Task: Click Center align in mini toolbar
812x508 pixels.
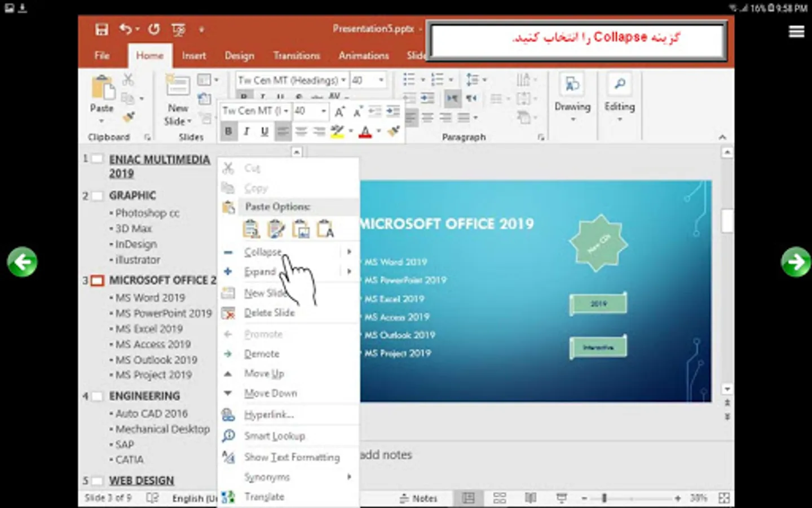Action: pyautogui.click(x=301, y=132)
